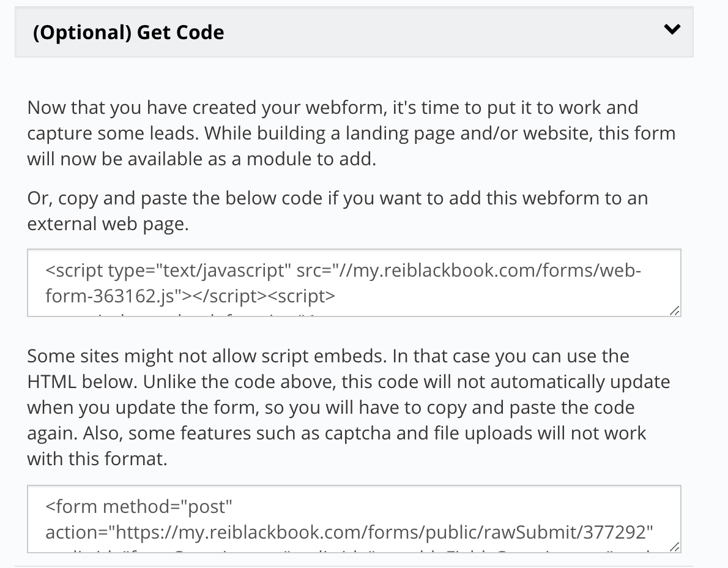Image resolution: width=728 pixels, height=568 pixels.
Task: Click the "(Optional) Get Code" header title
Action: click(128, 32)
